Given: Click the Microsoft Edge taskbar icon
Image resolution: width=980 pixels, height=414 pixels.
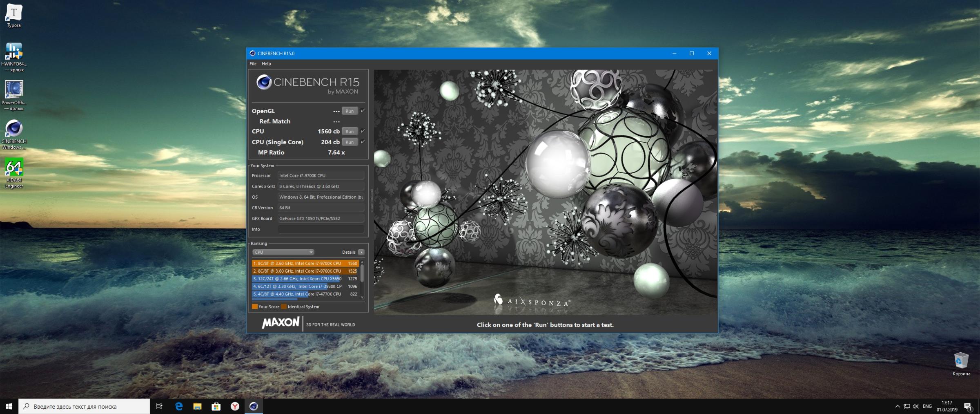Looking at the screenshot, I should (179, 406).
